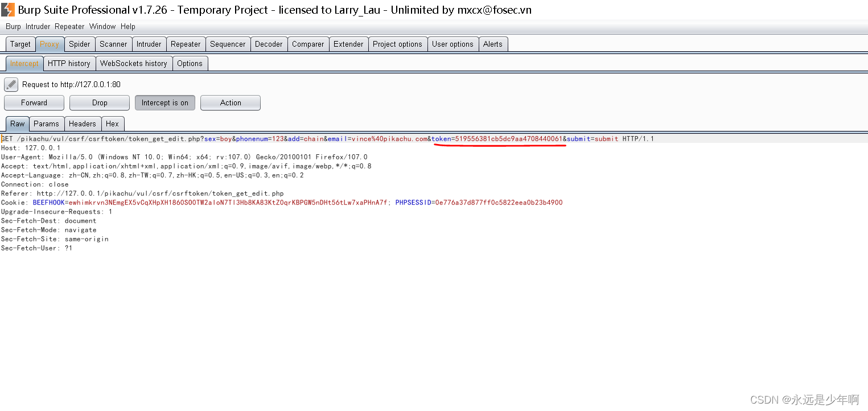This screenshot has width=868, height=411.
Task: Open the Help menu
Action: [x=128, y=26]
